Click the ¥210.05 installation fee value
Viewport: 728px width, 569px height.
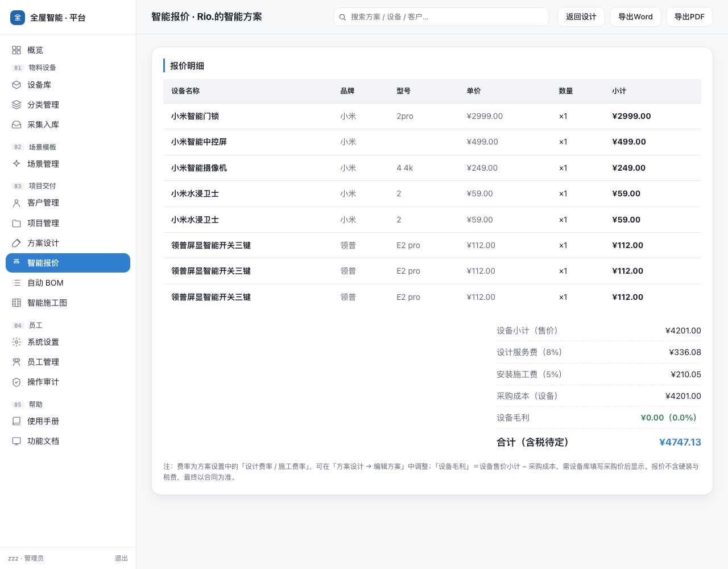686,374
